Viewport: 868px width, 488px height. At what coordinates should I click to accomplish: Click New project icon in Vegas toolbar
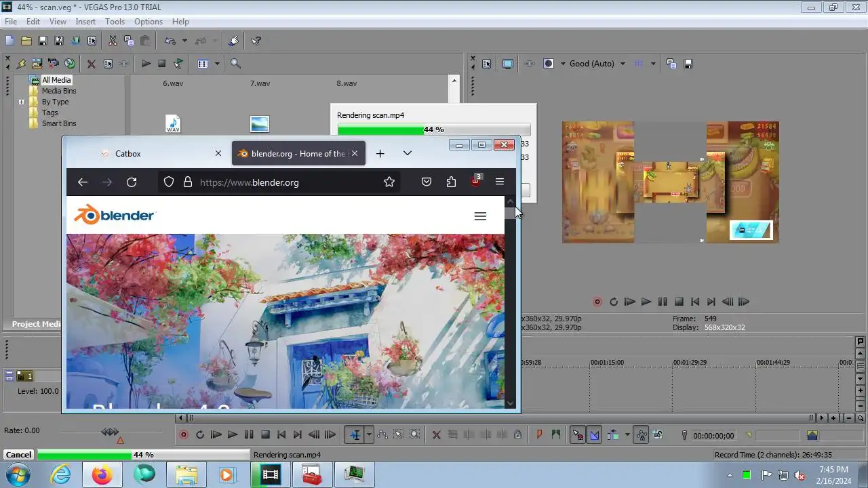(9, 41)
